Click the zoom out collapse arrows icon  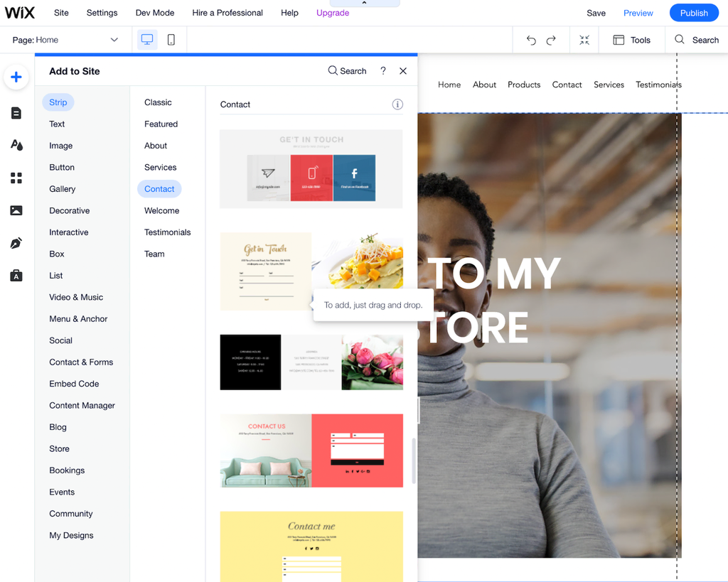584,40
